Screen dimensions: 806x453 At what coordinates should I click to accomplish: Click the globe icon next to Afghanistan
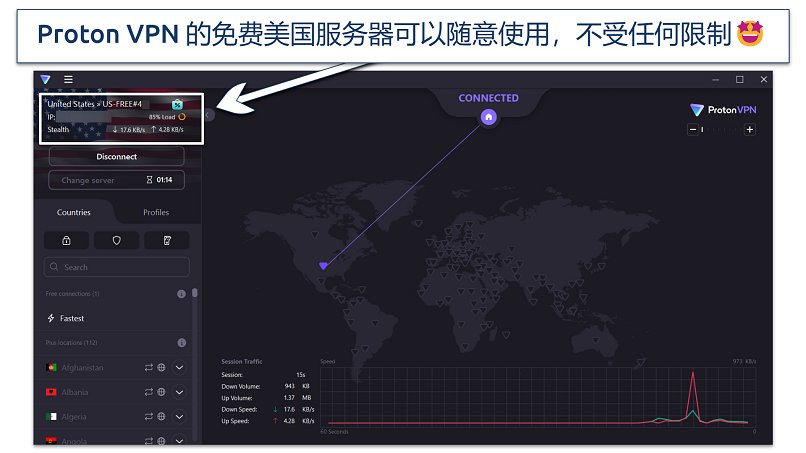tap(161, 367)
